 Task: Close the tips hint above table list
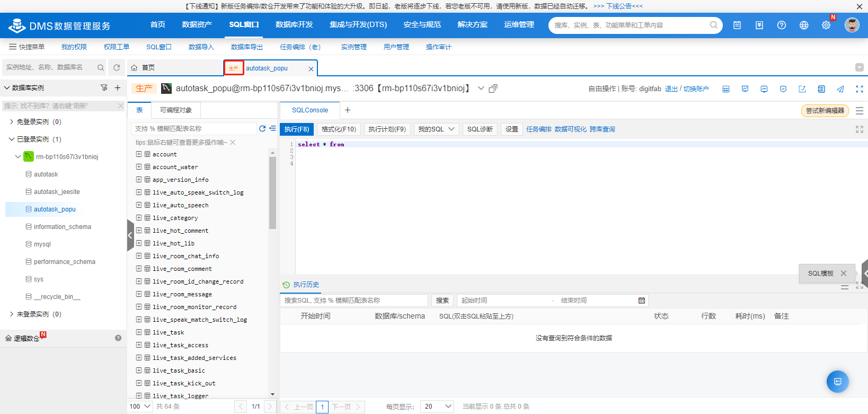[x=233, y=142]
